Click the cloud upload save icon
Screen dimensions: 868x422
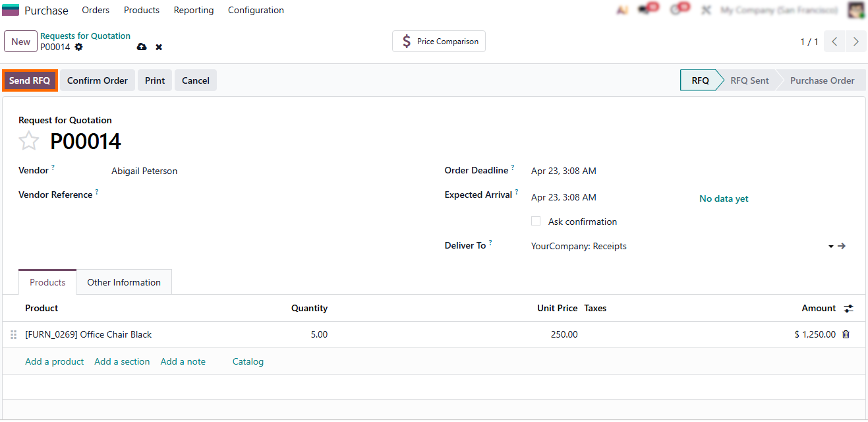(142, 47)
